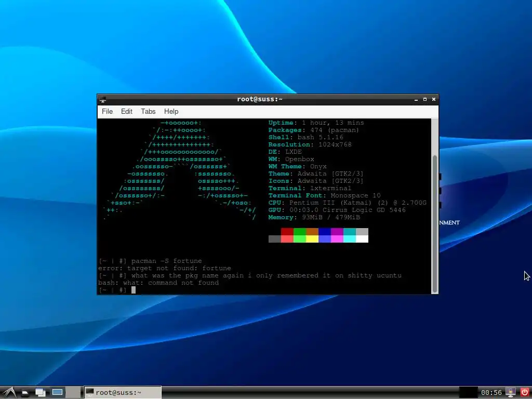Click 'error: target not found: fortune' line
This screenshot has width=532, height=399.
pyautogui.click(x=165, y=268)
